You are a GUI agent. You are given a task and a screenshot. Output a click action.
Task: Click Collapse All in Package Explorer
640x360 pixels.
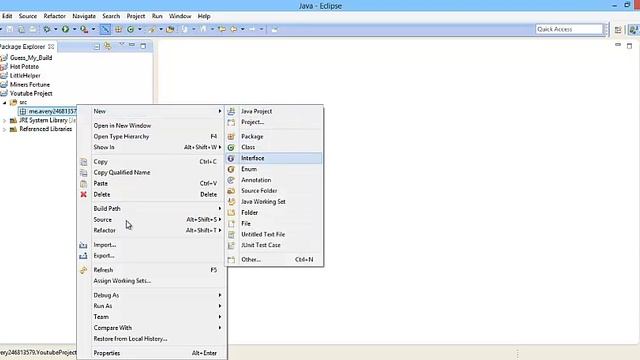pos(97,46)
